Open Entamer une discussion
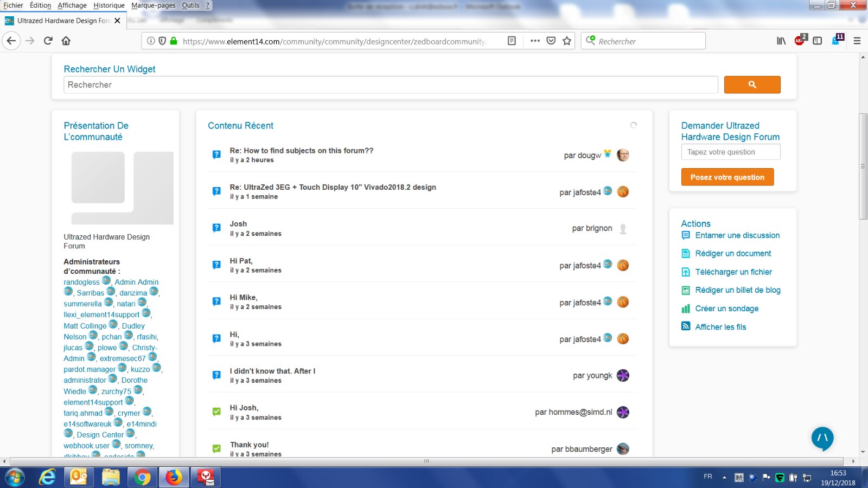 pos(737,235)
